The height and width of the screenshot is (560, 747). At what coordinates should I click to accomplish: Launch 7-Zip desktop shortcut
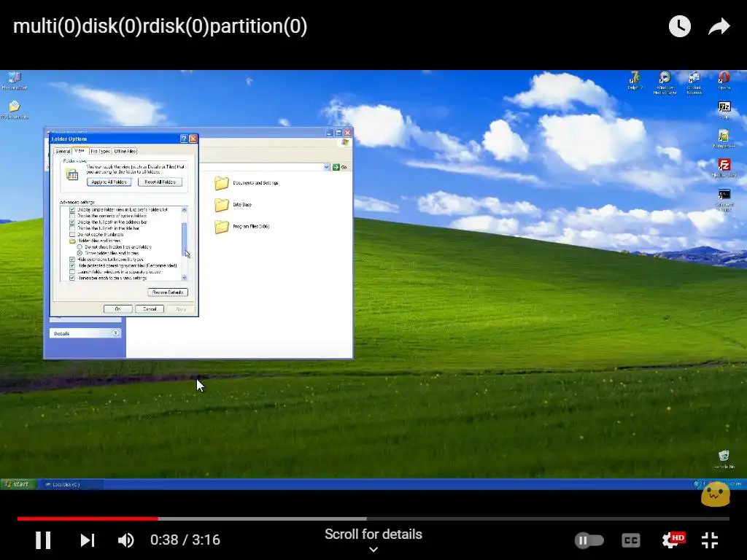(x=724, y=110)
